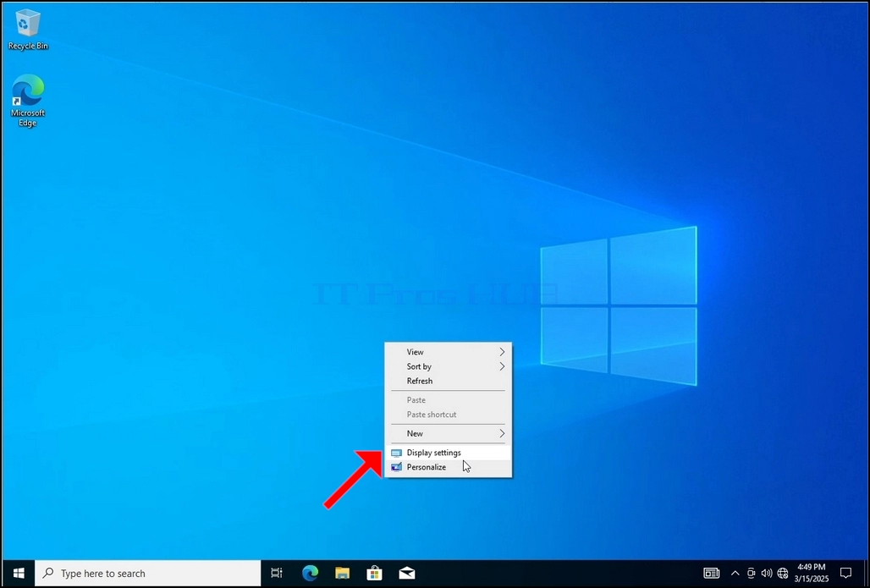This screenshot has height=588, width=870.
Task: Click the arrow beside Sort by
Action: [502, 366]
